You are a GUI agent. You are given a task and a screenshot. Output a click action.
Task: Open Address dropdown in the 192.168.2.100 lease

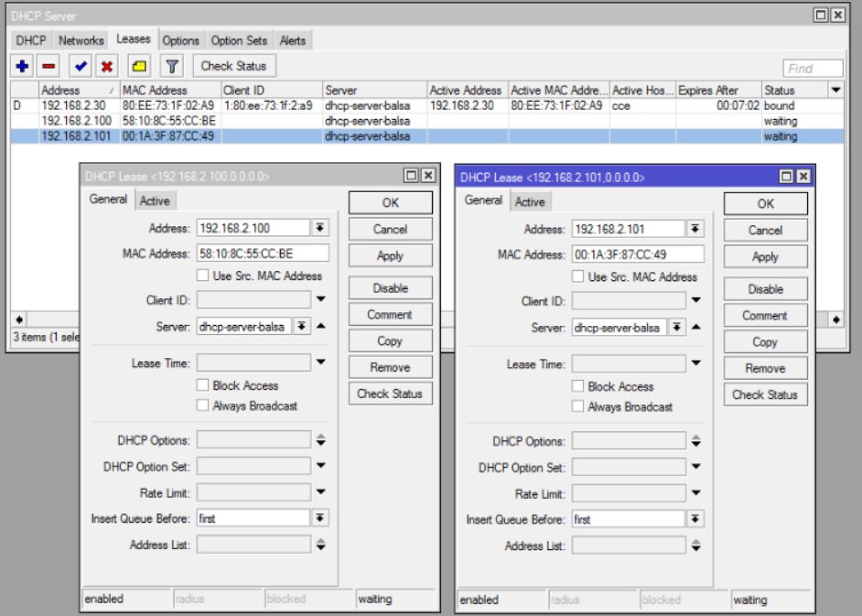(x=320, y=228)
